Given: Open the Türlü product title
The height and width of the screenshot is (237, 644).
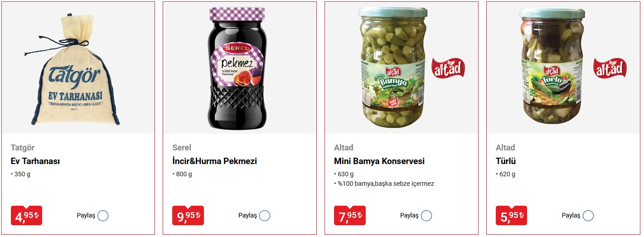Looking at the screenshot, I should point(506,161).
